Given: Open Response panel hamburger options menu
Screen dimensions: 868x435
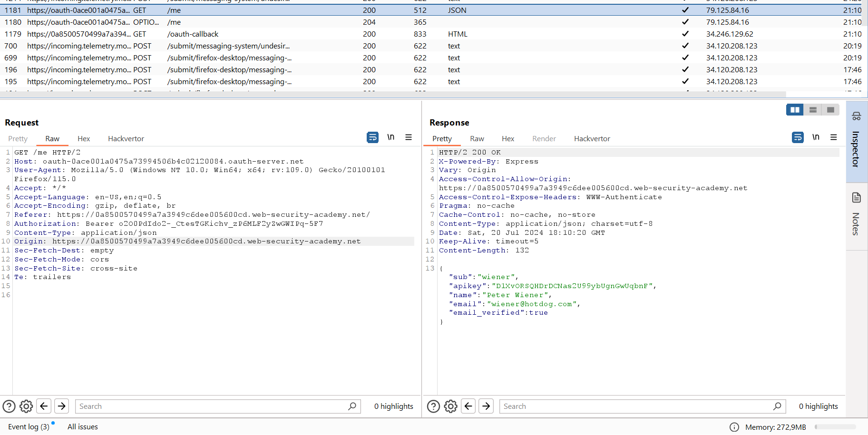Looking at the screenshot, I should (834, 137).
